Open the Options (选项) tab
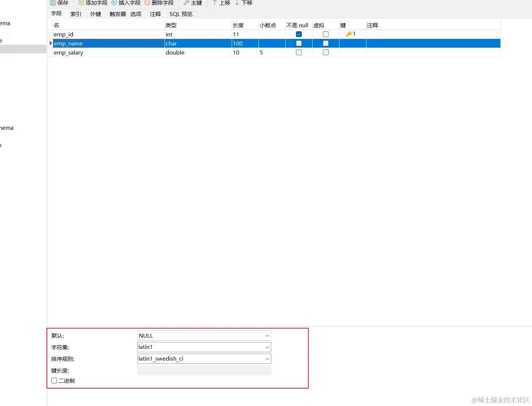The height and width of the screenshot is (406, 532). [136, 14]
